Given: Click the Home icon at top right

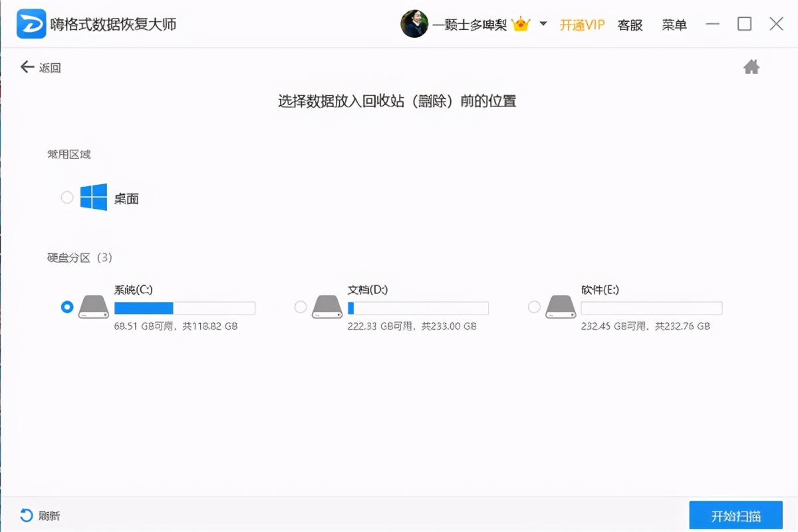Looking at the screenshot, I should 751,66.
